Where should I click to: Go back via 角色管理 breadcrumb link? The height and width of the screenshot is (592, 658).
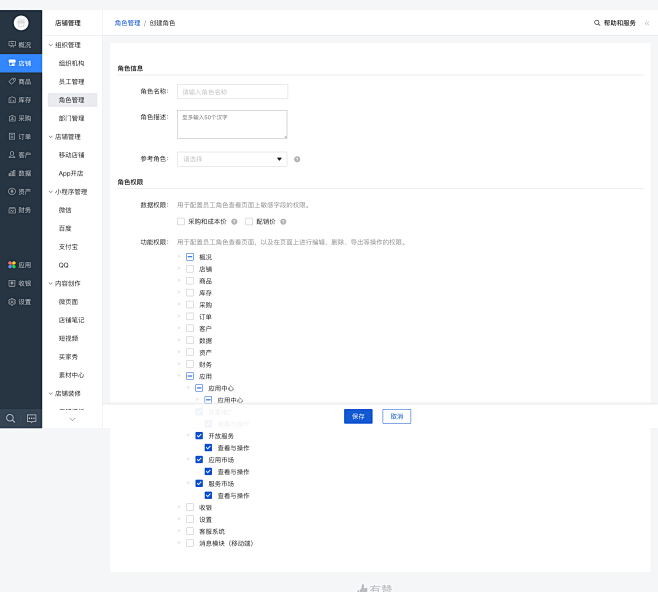[127, 23]
